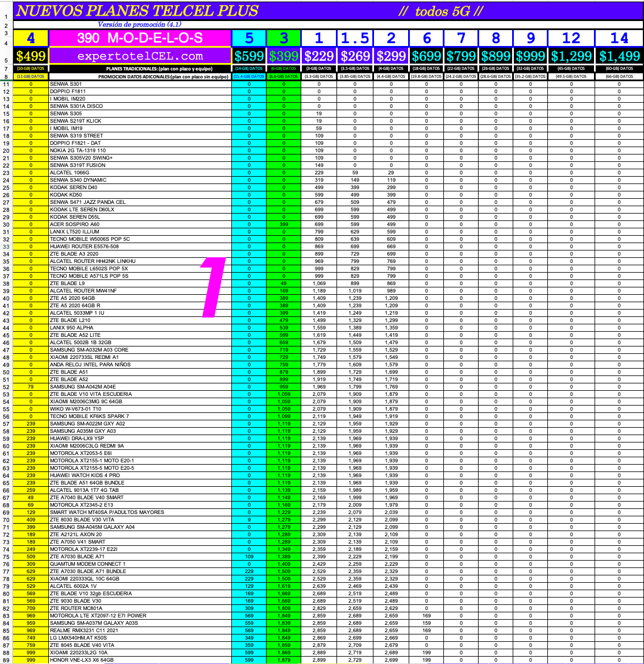Image resolution: width=644 pixels, height=664 pixels.
Task: Click the LANIX LT520 ILLIUM cell
Action: (x=140, y=232)
